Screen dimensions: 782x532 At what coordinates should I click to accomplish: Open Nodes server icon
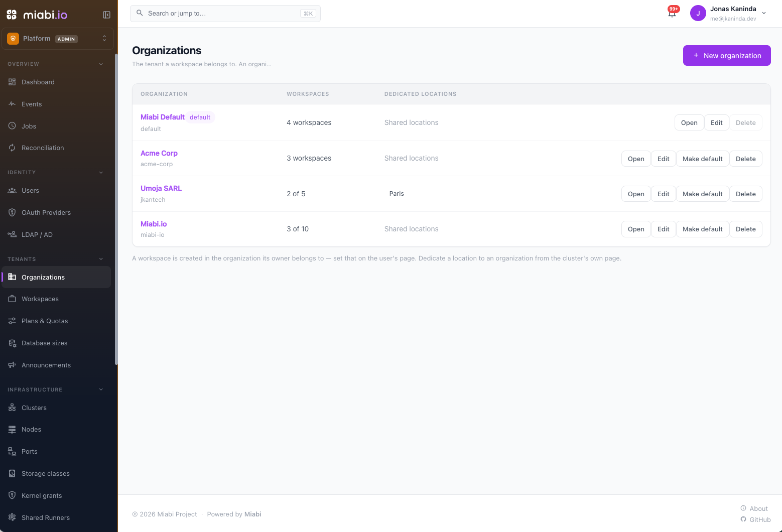(12, 429)
